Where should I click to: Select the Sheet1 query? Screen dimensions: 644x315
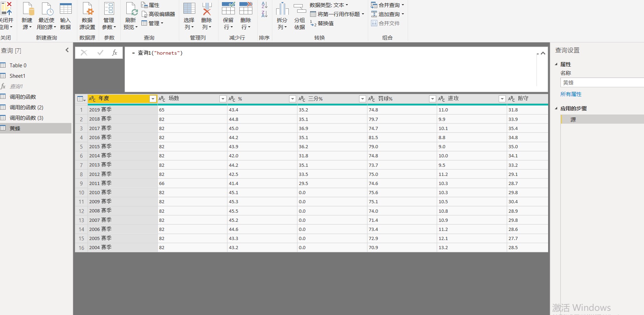[17, 76]
